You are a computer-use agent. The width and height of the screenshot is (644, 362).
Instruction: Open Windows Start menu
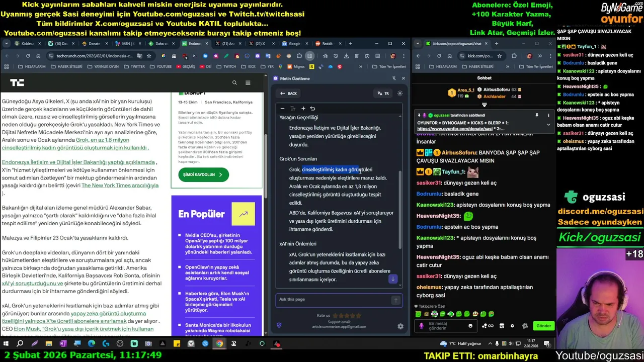click(6, 344)
